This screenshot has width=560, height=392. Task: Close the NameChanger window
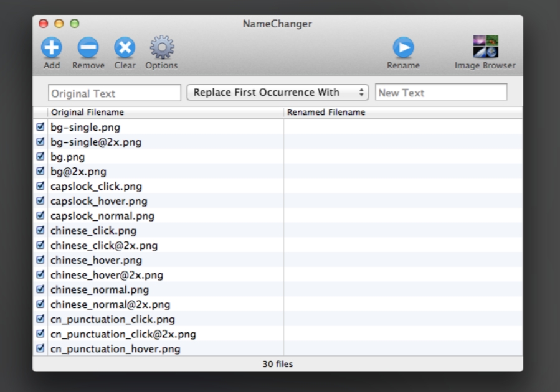[44, 24]
